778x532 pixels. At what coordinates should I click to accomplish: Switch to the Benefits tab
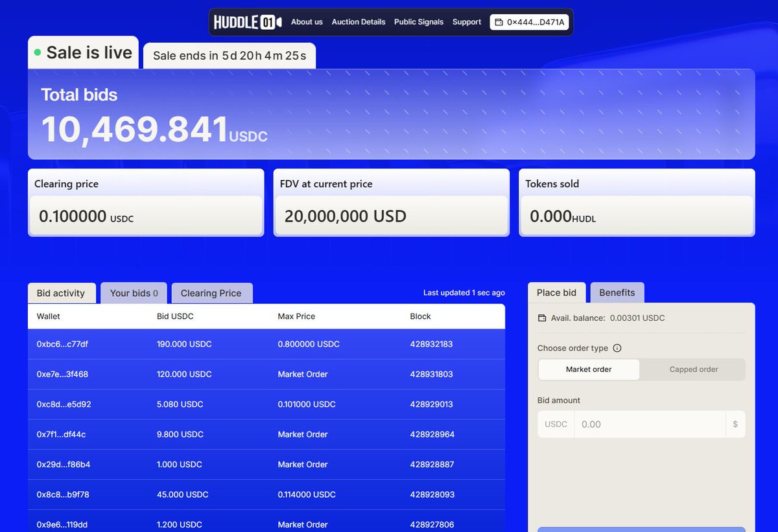click(617, 292)
